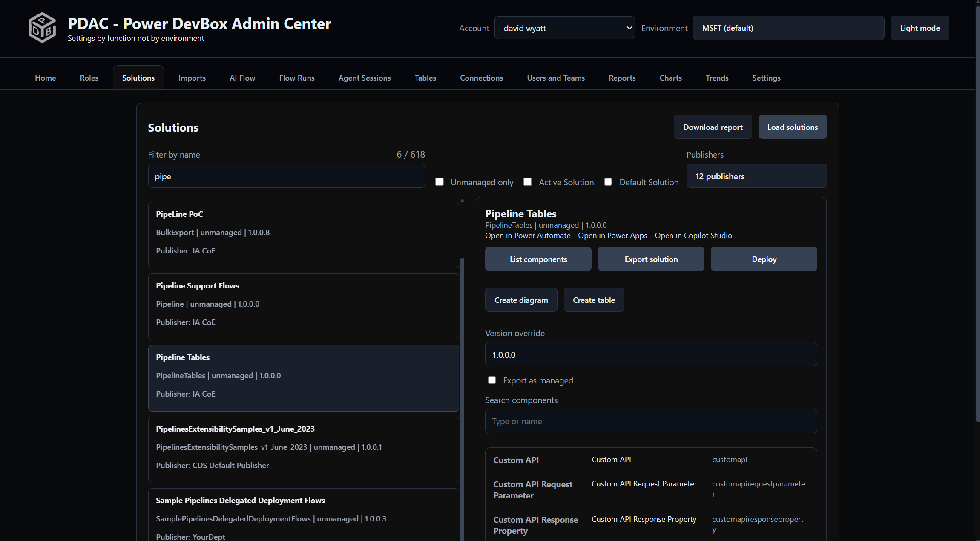
Task: Check the Default Solution checkbox
Action: [608, 182]
